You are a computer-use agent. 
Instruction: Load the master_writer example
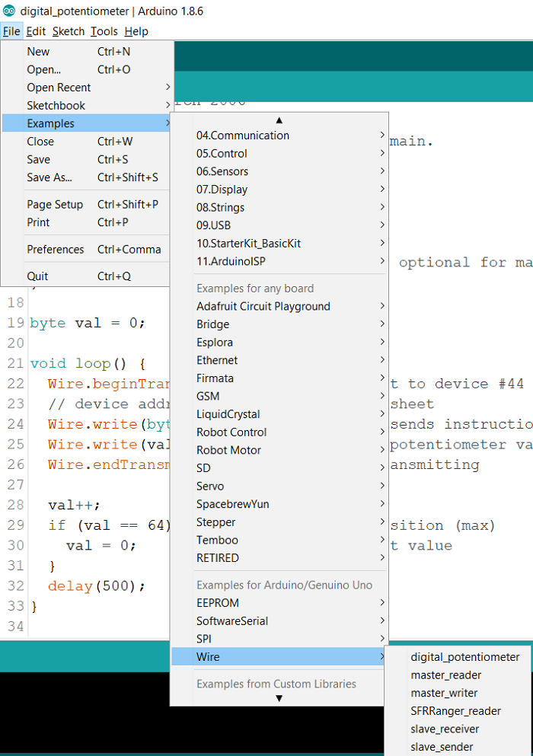(458, 693)
